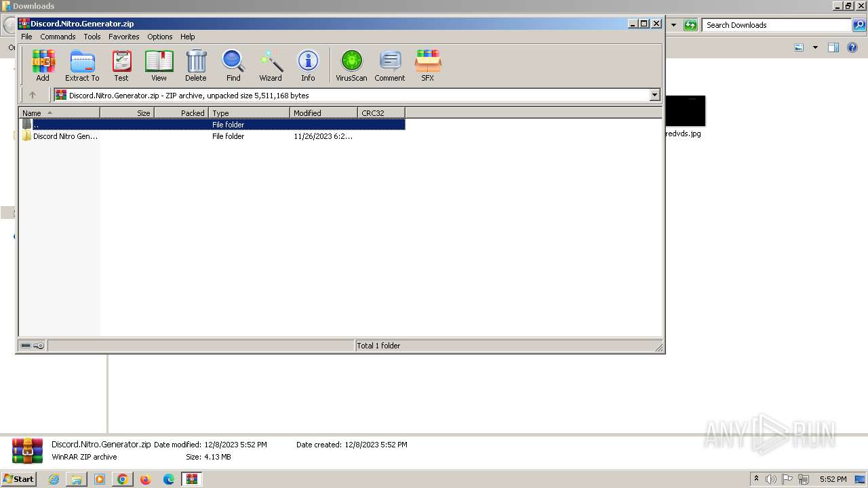Click the Explorer refresh green arrows icon
This screenshot has width=868, height=488.
(x=690, y=25)
